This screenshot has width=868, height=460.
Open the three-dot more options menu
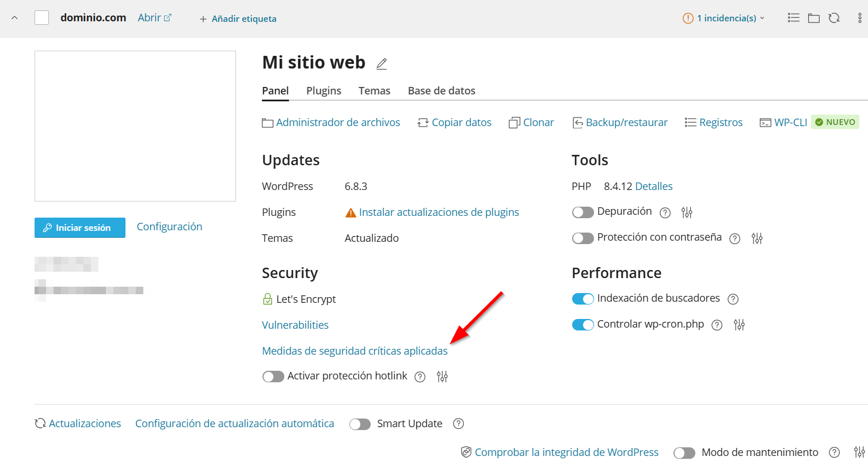(x=859, y=18)
